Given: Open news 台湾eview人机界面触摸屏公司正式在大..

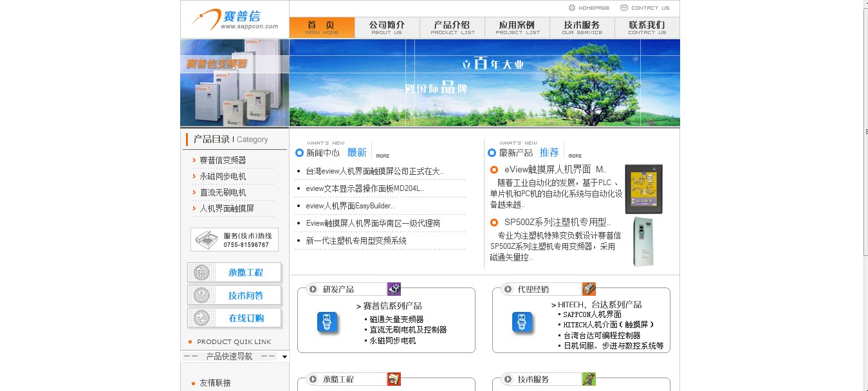Looking at the screenshot, I should [374, 171].
